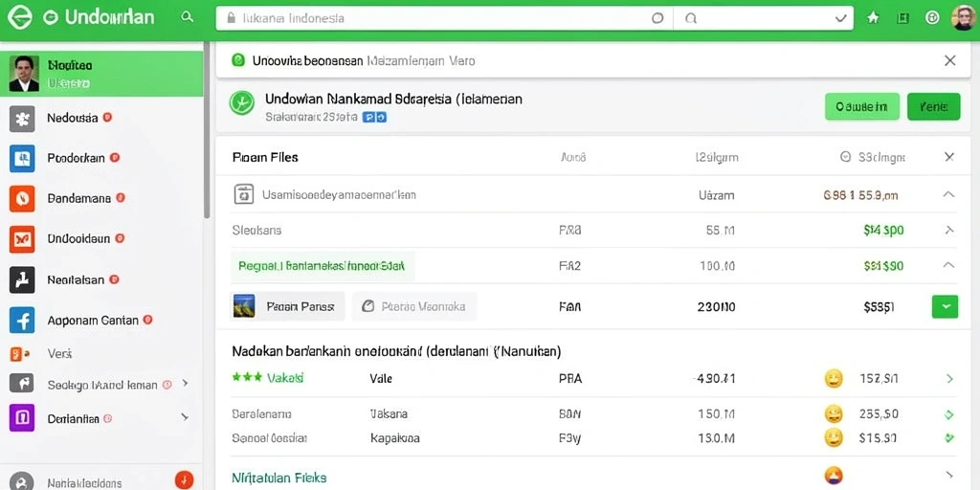Select the Ptaao Maonaka tab
The width and height of the screenshot is (980, 490).
tap(414, 306)
